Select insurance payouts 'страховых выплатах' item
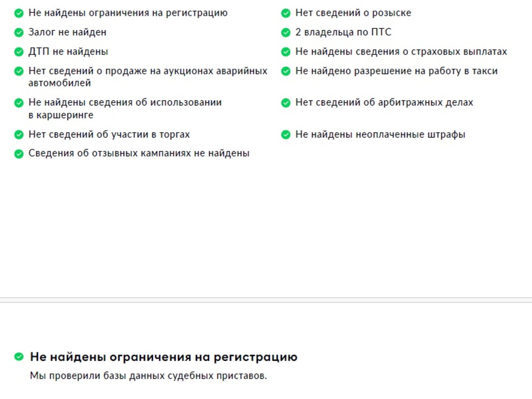Viewport: 532px width, 399px height. [x=401, y=52]
